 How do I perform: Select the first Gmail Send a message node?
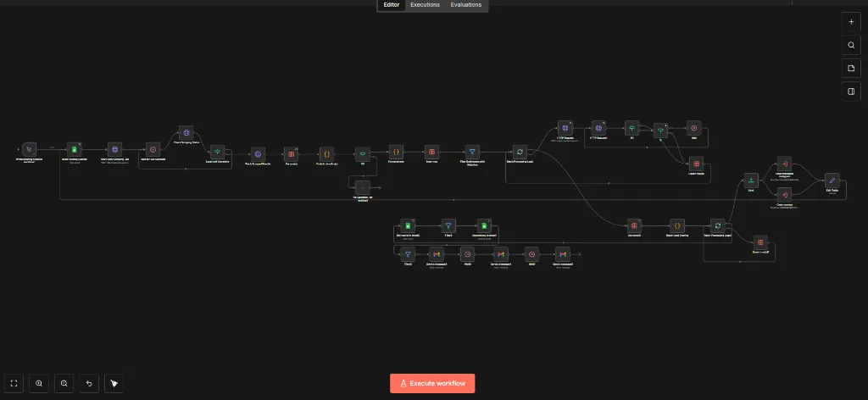[437, 254]
